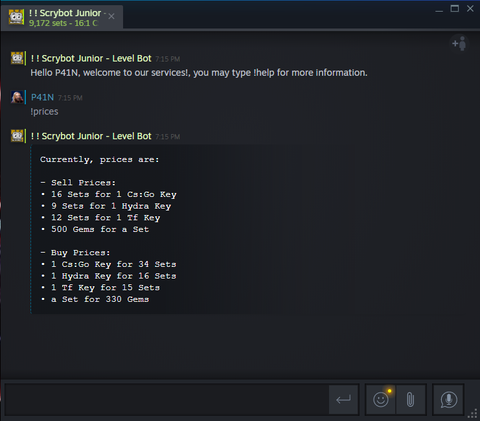
Task: Close the chat window
Action: coord(470,9)
